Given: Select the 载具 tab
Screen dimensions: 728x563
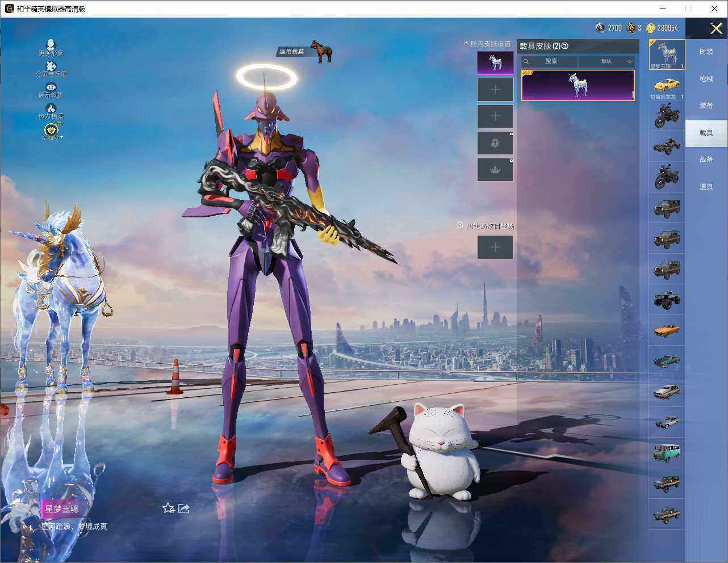Looking at the screenshot, I should tap(706, 133).
